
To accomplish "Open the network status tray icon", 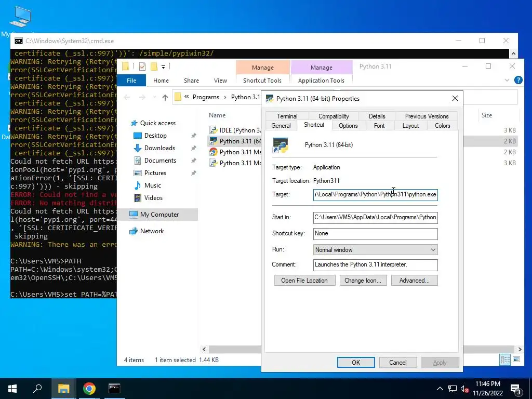I will point(453,389).
